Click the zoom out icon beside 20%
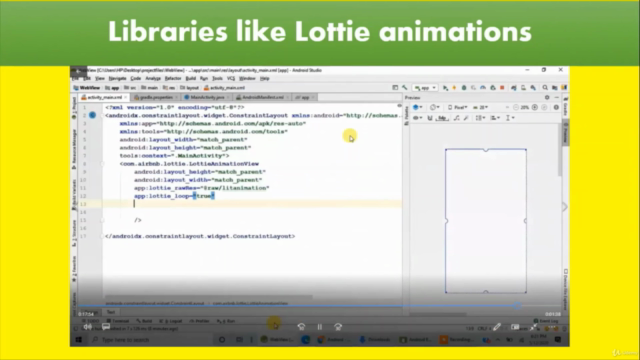 [x=516, y=107]
